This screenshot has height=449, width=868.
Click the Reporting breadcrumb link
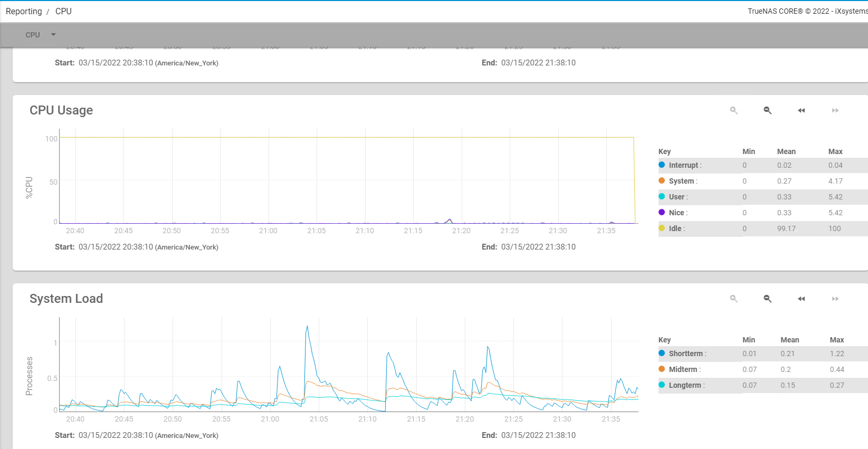[x=24, y=11]
